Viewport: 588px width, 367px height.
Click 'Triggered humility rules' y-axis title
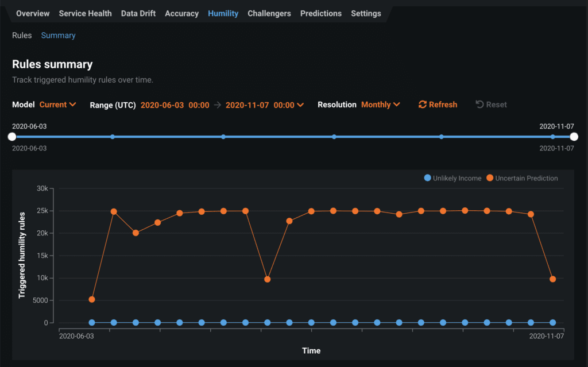(x=22, y=256)
